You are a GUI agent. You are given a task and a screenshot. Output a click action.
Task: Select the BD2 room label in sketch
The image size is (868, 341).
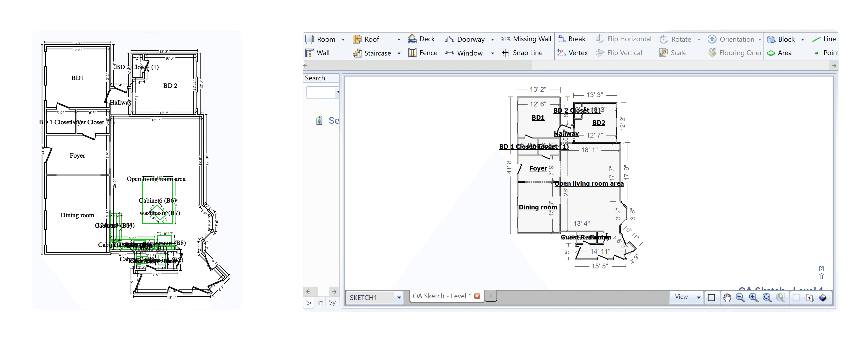tap(599, 123)
